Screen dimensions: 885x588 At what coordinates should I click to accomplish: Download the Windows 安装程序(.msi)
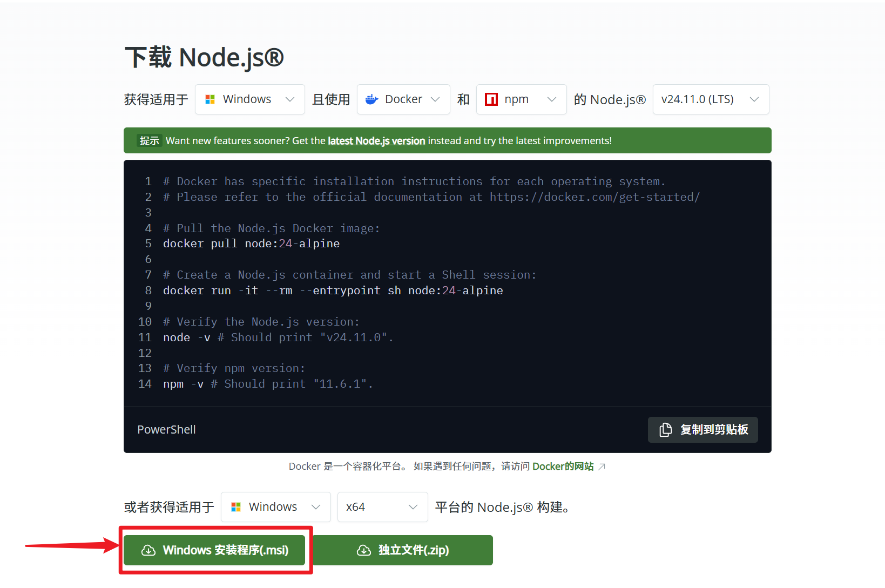(x=215, y=550)
